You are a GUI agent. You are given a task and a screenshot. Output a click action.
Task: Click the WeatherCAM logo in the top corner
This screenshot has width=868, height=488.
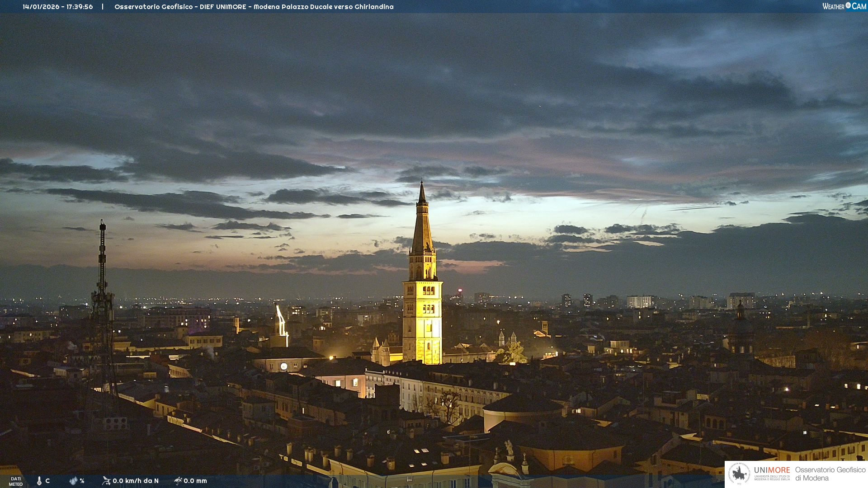coord(844,6)
